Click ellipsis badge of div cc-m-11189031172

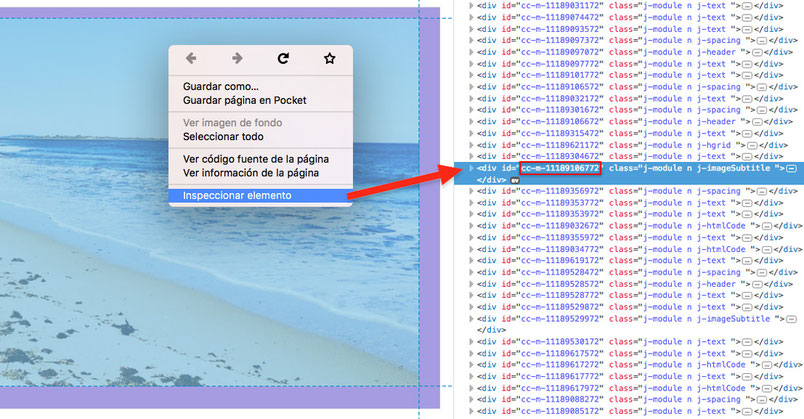[748, 6]
